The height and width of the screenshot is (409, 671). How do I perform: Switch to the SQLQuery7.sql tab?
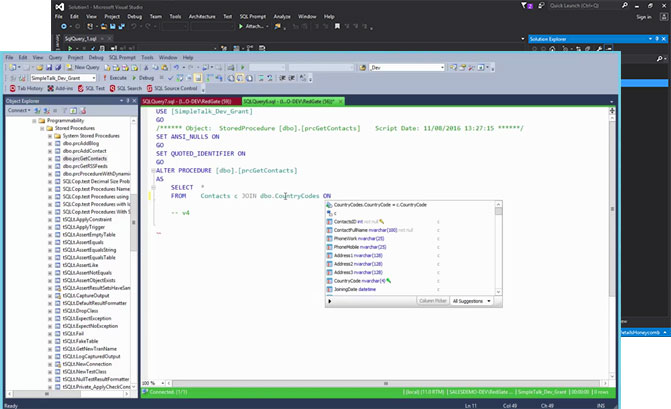tap(187, 101)
